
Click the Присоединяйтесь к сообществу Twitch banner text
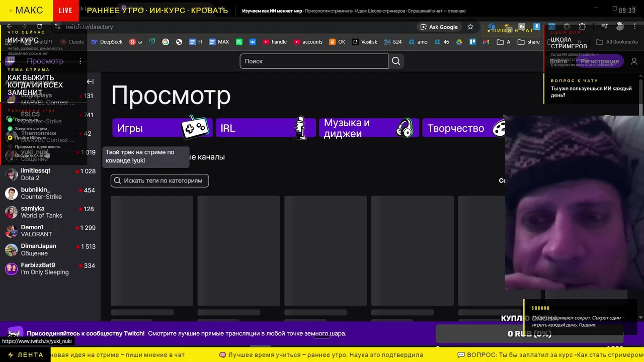(x=86, y=333)
